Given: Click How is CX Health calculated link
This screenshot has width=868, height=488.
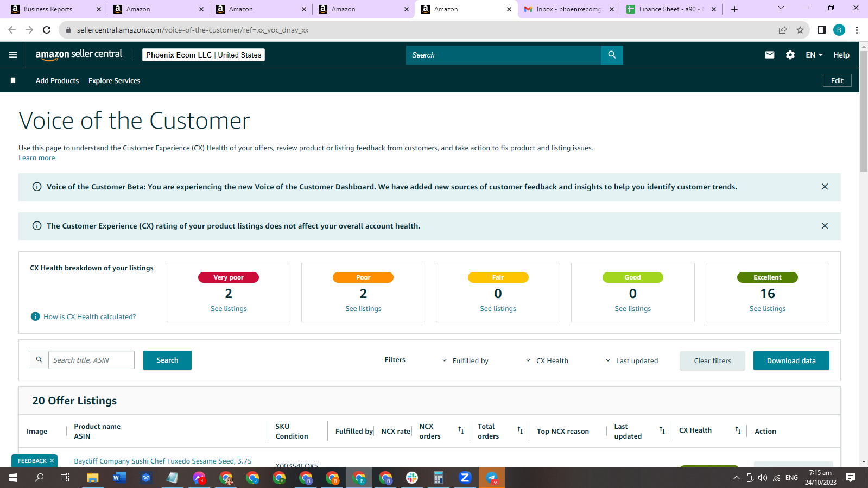Looking at the screenshot, I should coord(90,316).
